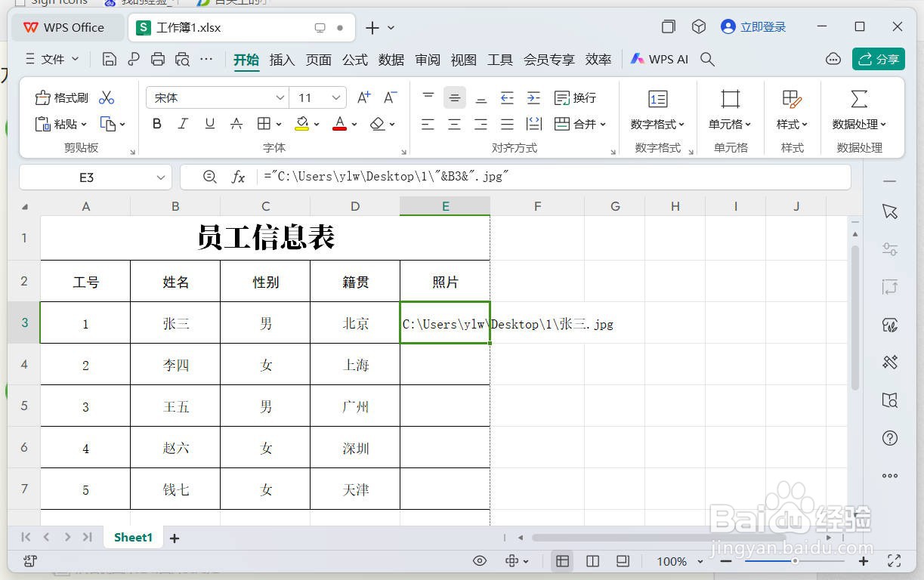Toggle top vertical alignment

(x=428, y=97)
